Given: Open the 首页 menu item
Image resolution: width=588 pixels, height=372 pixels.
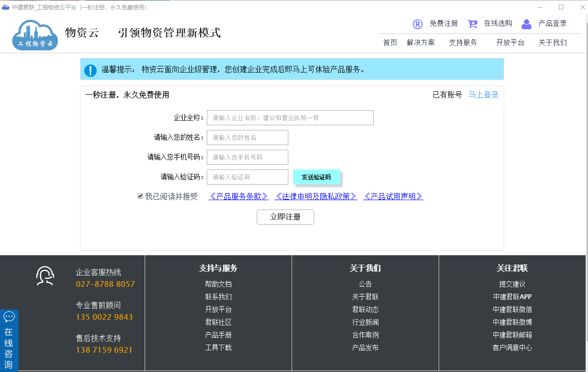Looking at the screenshot, I should (389, 42).
